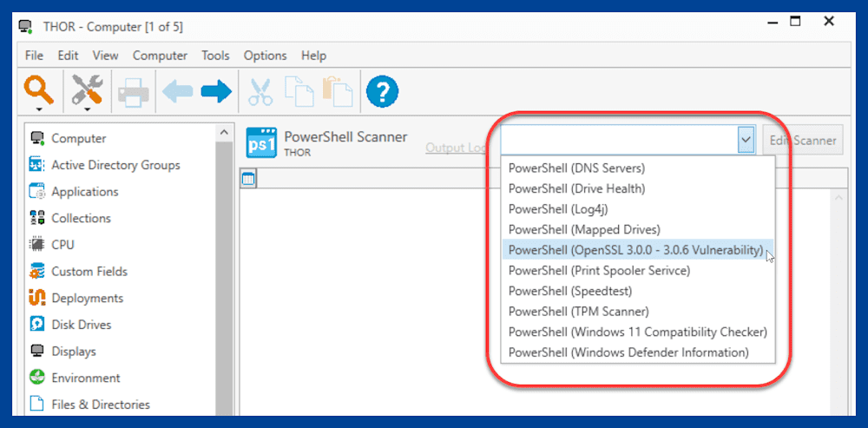Click the forward arrow toolbar icon

click(216, 92)
